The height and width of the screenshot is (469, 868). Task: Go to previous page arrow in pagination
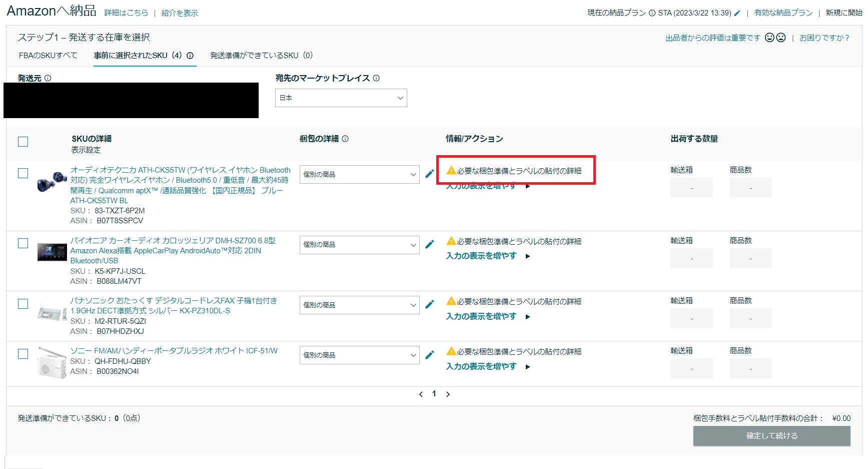[x=421, y=394]
